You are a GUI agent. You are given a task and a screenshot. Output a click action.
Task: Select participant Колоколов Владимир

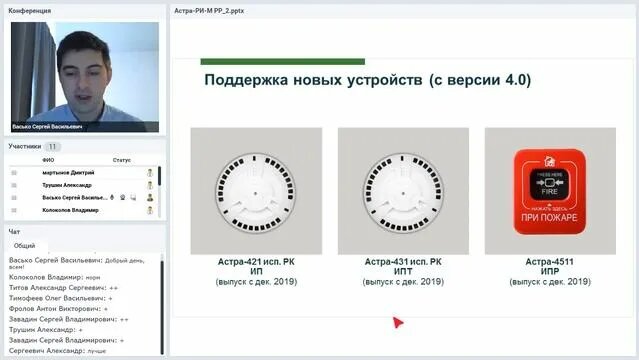click(70, 210)
